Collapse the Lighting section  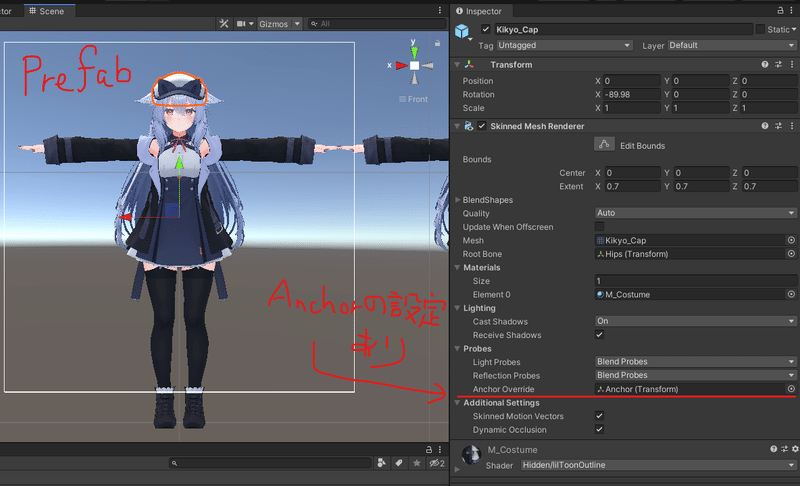457,308
